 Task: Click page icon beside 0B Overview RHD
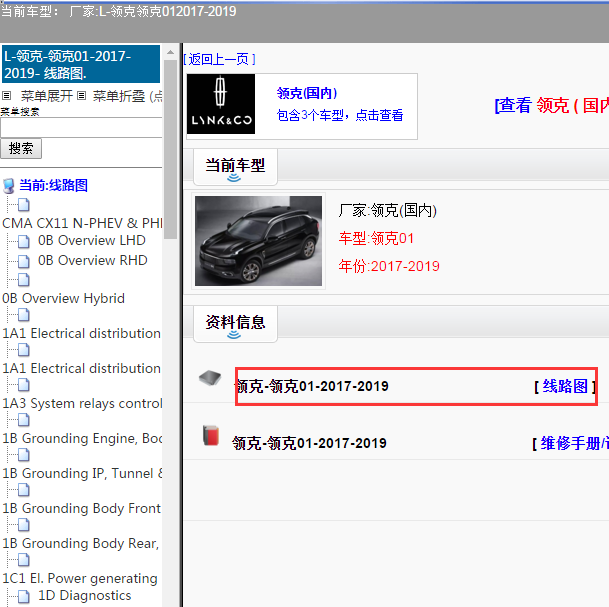(24, 261)
